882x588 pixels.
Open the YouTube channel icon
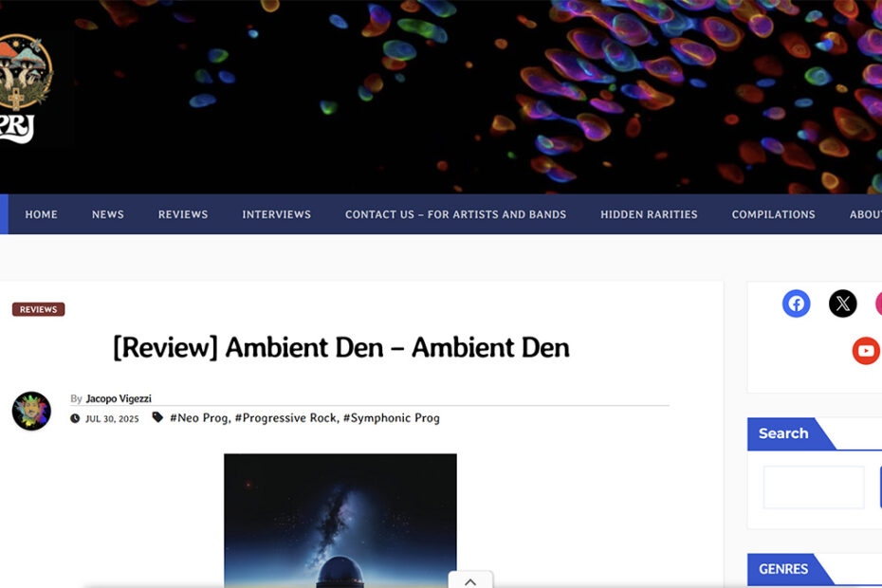click(x=866, y=351)
